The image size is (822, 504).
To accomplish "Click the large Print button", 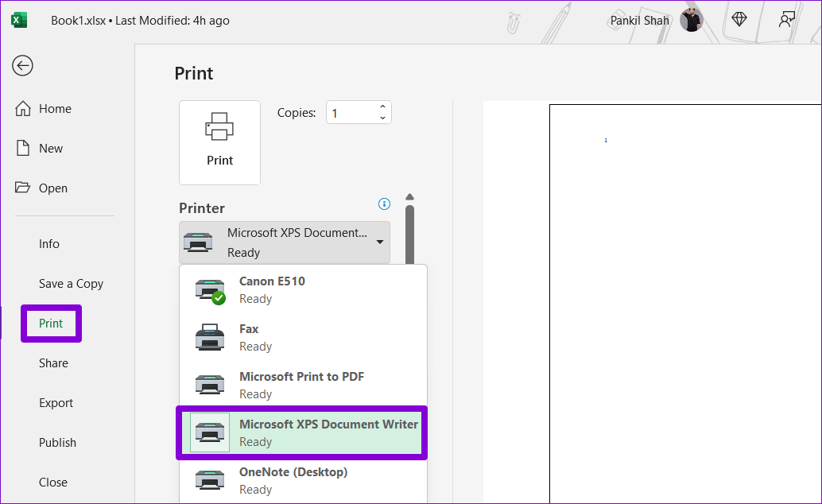I will pos(219,142).
